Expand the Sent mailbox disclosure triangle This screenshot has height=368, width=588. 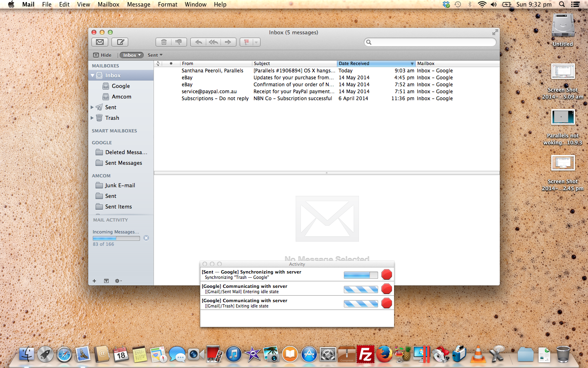point(92,107)
